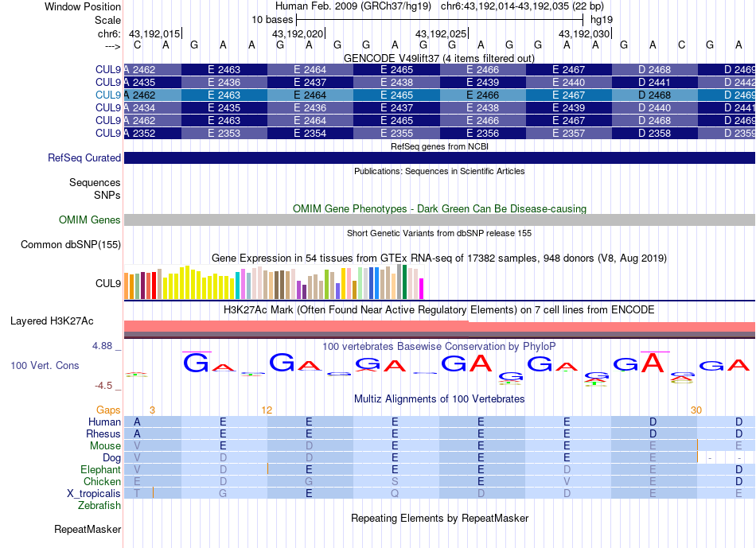
Task: Click 'RefSeq genes from NCBI' track title
Action: [x=439, y=146]
